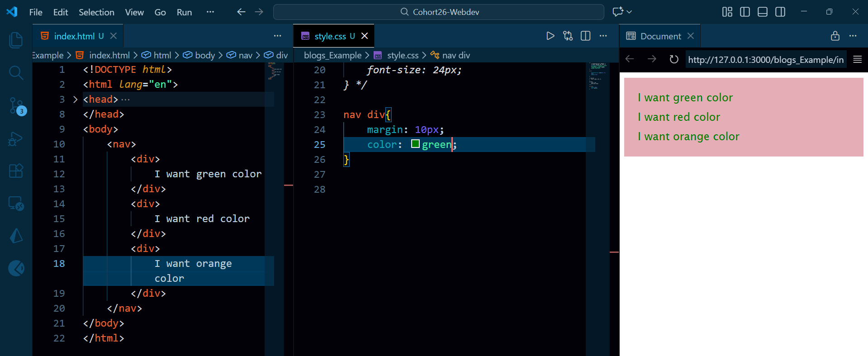The image size is (868, 356).
Task: Open the Run and Debug view
Action: click(x=16, y=139)
